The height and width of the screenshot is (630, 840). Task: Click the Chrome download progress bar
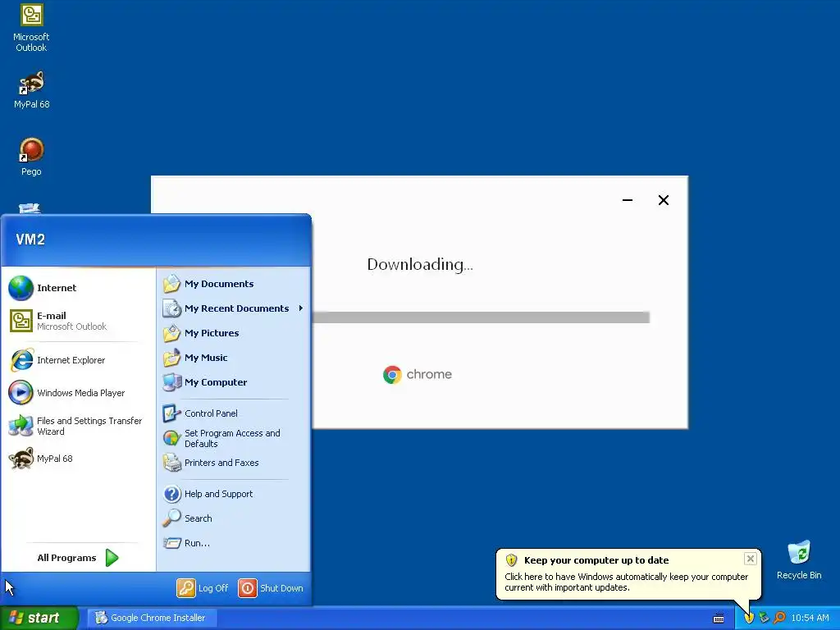(481, 317)
